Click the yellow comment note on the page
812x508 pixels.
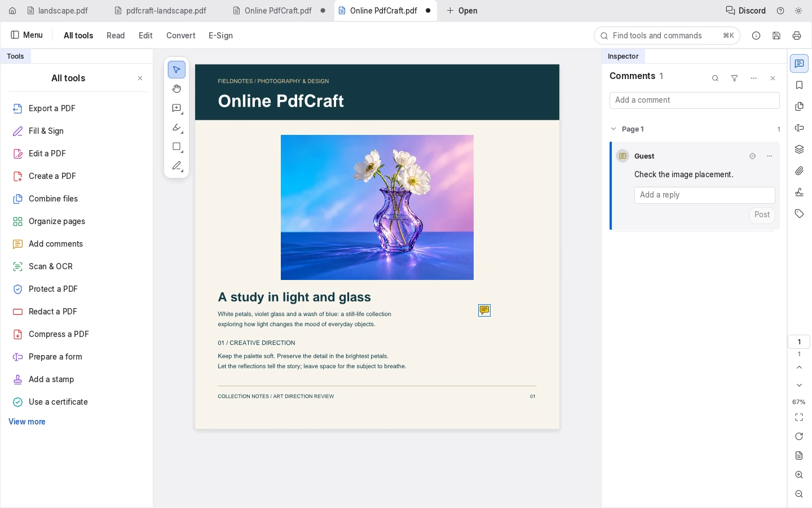tap(484, 310)
